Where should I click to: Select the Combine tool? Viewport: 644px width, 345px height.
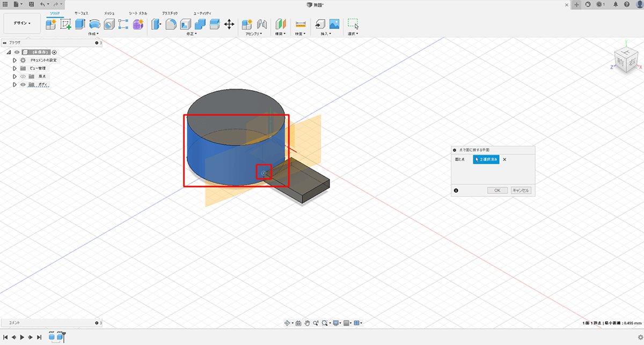(x=200, y=24)
